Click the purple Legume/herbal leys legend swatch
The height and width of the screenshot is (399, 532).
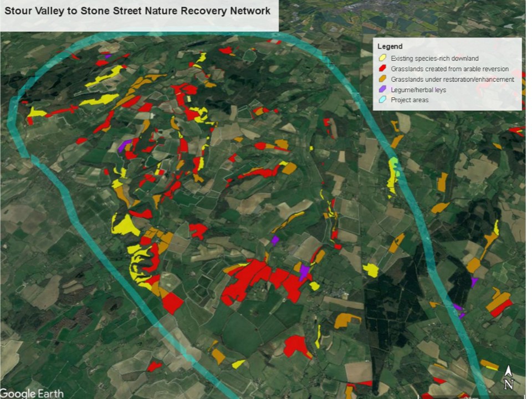(x=382, y=89)
